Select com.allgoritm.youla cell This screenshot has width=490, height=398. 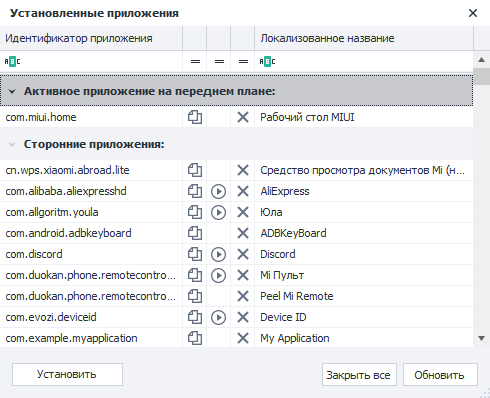tap(91, 212)
